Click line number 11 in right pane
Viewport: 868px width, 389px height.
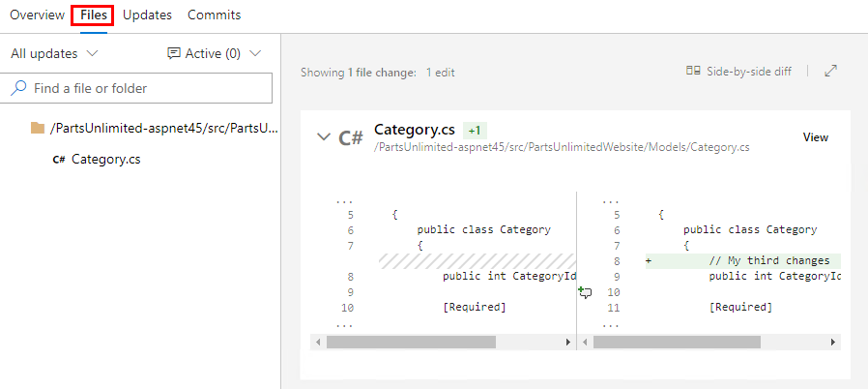coord(614,307)
